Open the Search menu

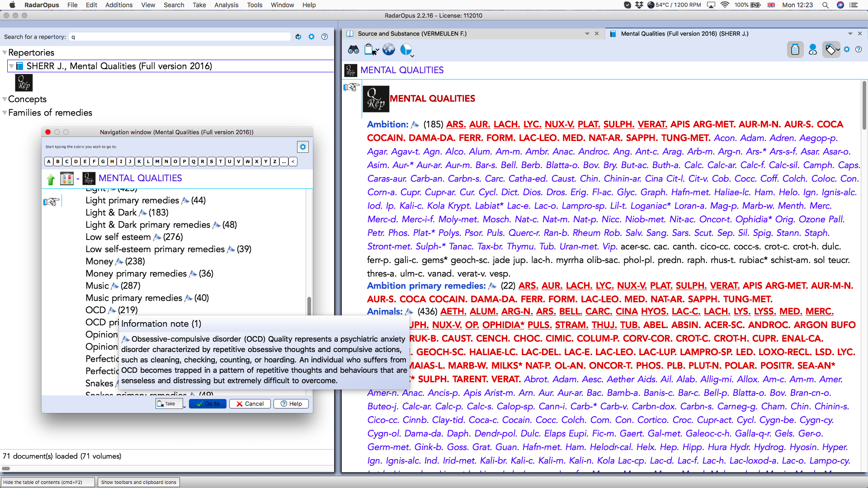(174, 5)
